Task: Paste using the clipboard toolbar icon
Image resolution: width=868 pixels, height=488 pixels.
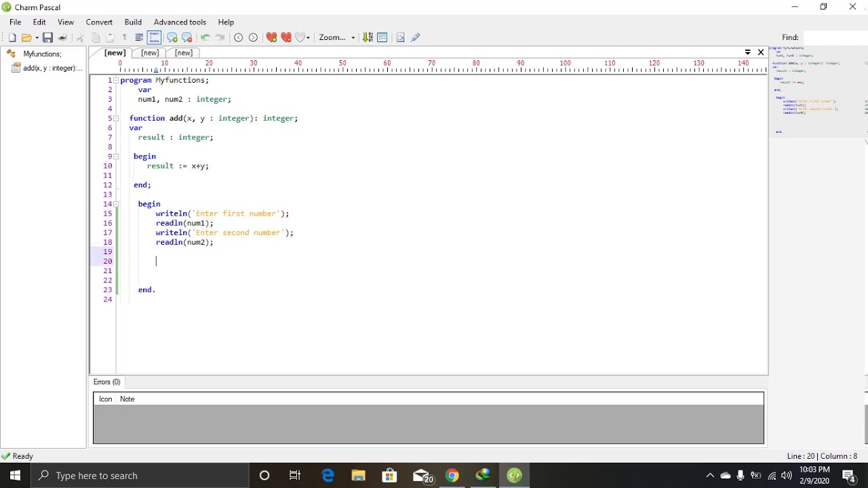Action: (x=111, y=38)
